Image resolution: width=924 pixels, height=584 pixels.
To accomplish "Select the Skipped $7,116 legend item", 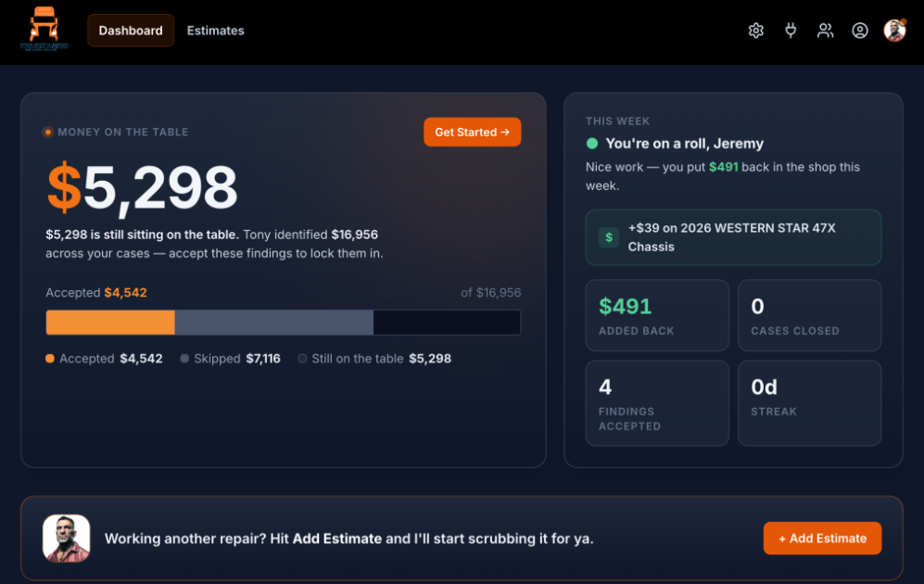I will [231, 359].
